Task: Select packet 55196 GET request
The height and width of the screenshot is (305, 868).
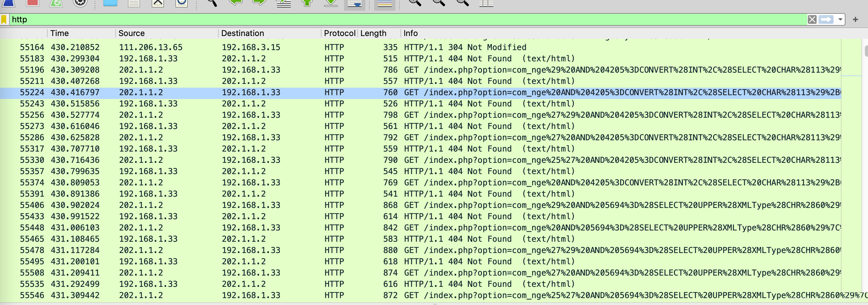Action: click(421, 70)
